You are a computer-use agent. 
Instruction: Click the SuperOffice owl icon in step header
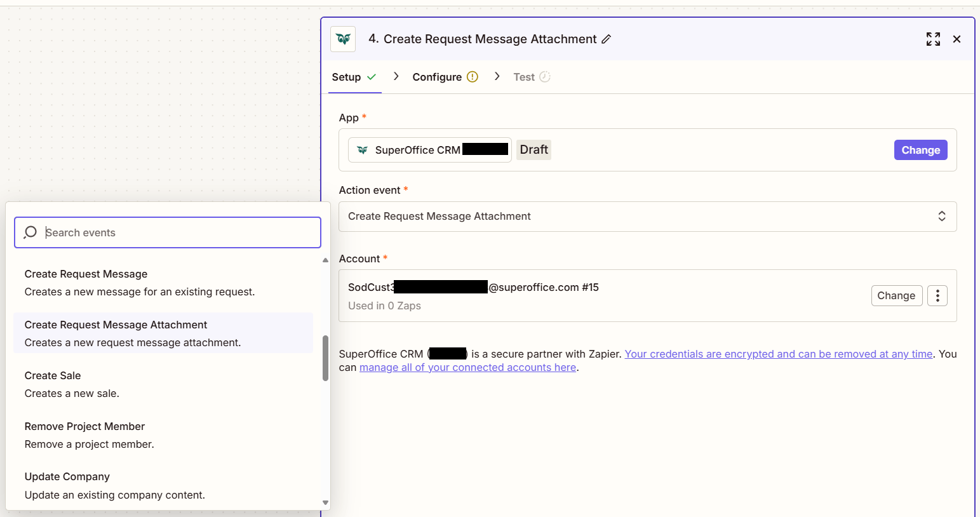pyautogui.click(x=343, y=39)
